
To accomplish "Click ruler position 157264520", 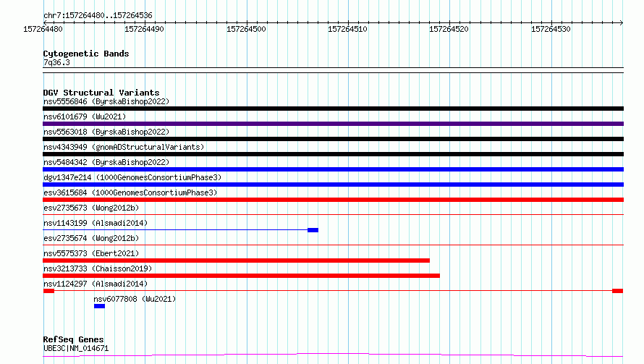I will 449,29.
